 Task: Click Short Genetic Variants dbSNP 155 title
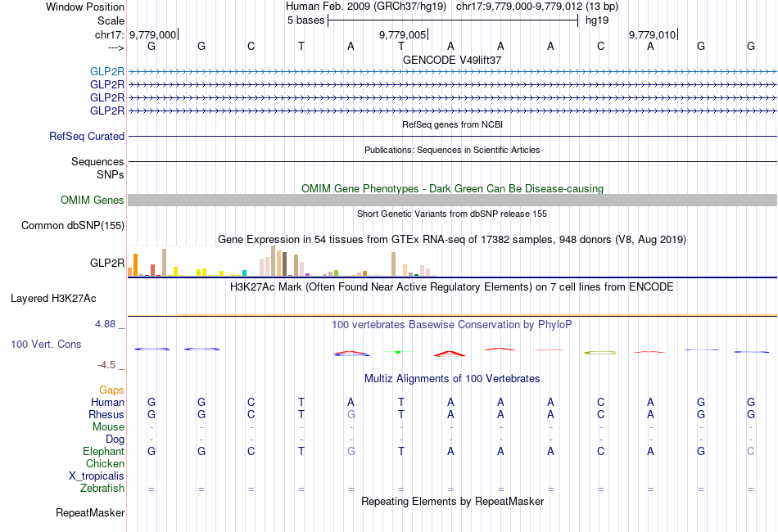[452, 214]
